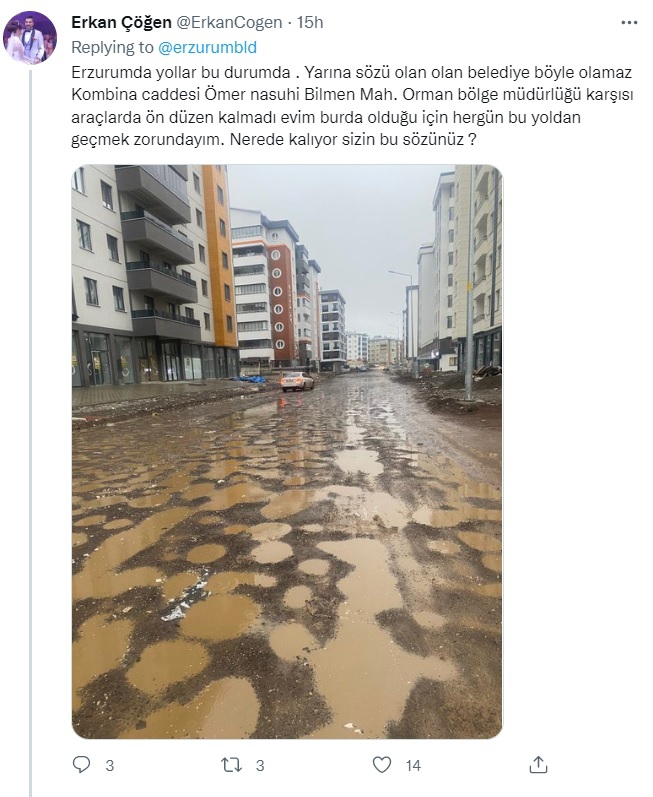653x797 pixels.
Task: Click the reply count number 3
Action: pyautogui.click(x=110, y=765)
